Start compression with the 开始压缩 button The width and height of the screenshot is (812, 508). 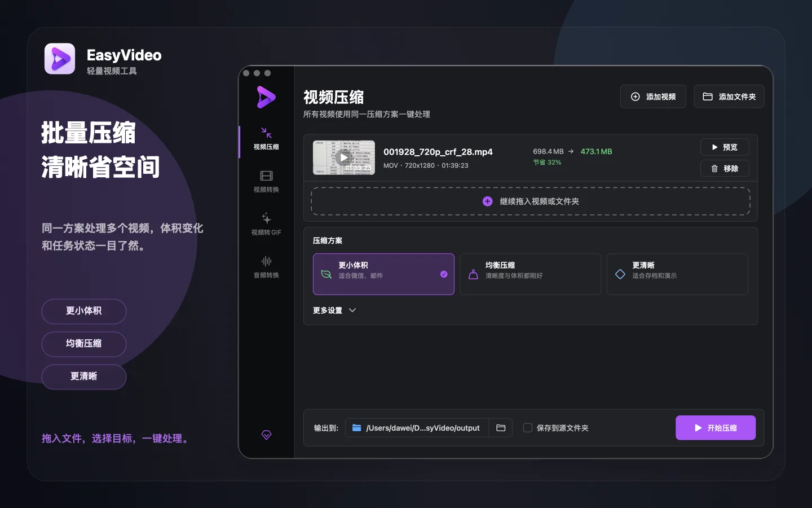point(716,428)
